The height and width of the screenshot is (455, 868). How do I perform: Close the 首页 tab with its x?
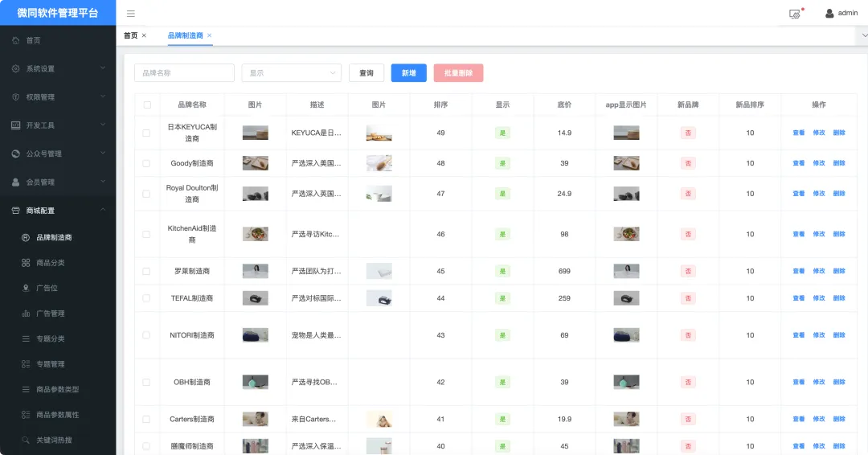pyautogui.click(x=144, y=35)
